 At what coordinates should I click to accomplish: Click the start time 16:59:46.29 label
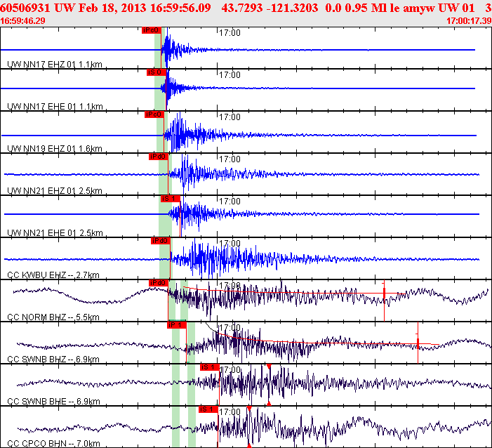pyautogui.click(x=23, y=21)
